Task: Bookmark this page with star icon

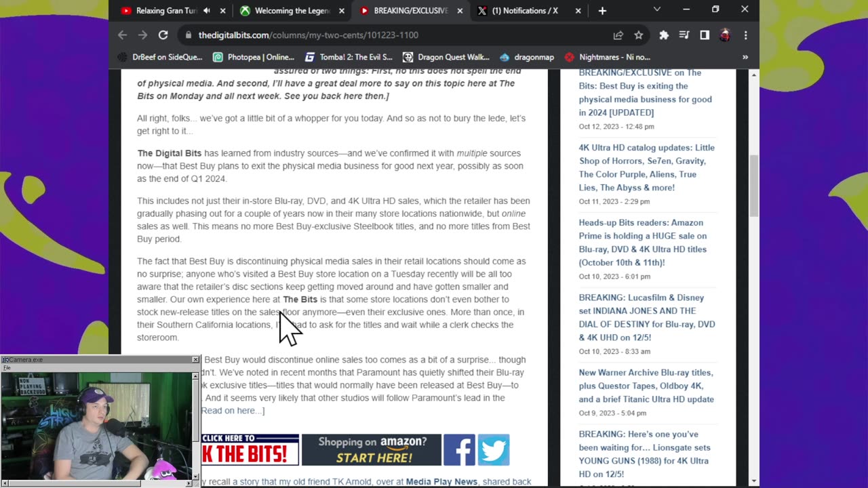Action: coord(638,35)
